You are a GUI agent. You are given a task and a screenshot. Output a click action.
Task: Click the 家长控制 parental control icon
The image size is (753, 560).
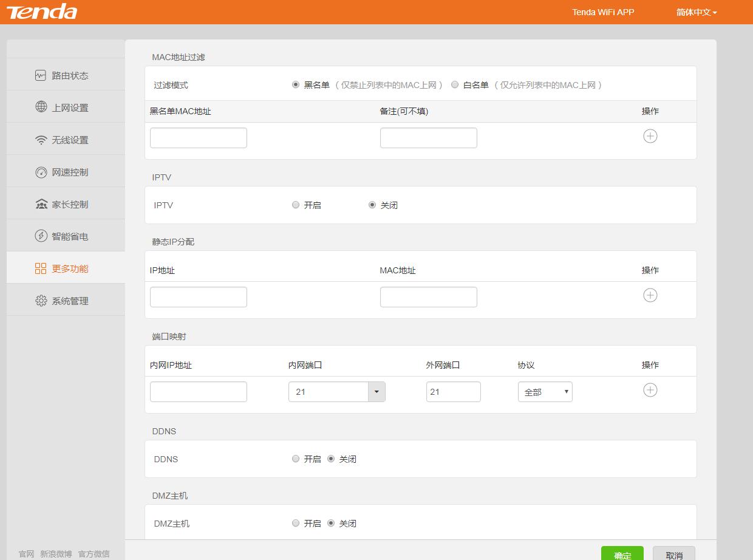[x=41, y=204]
